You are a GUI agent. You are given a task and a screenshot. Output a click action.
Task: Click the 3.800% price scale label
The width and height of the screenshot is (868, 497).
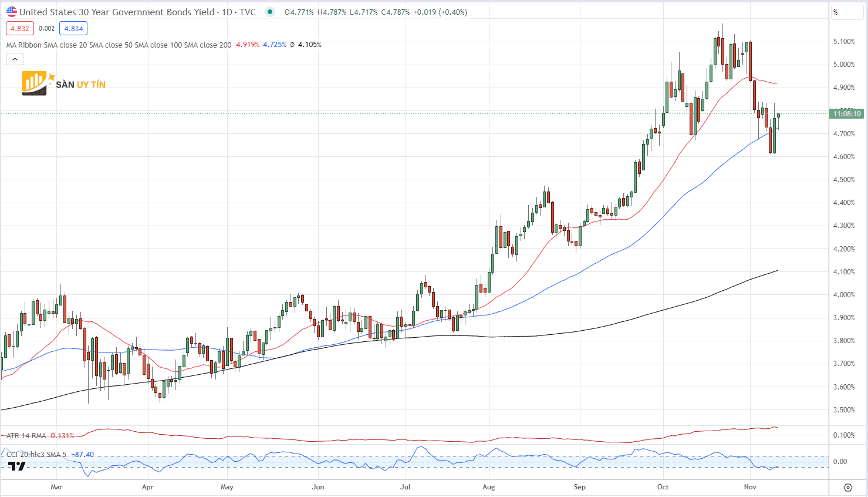click(x=844, y=341)
